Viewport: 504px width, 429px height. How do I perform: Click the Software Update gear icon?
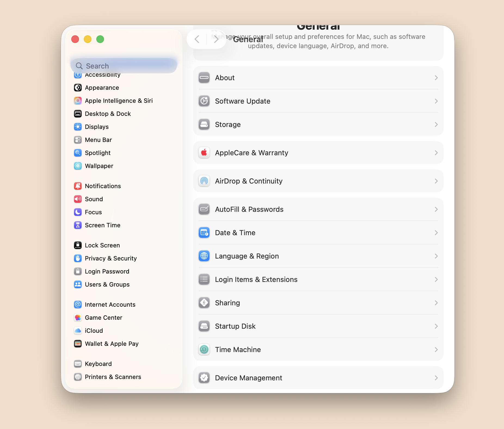point(204,101)
